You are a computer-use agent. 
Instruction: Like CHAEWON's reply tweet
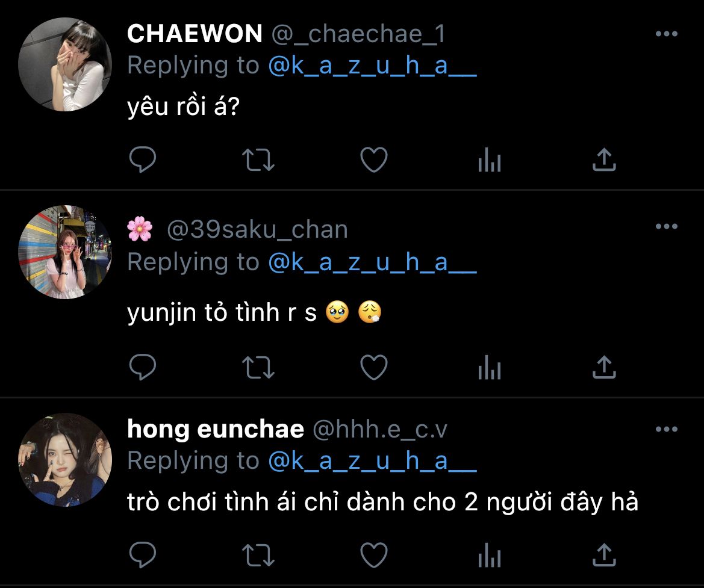pos(374,160)
